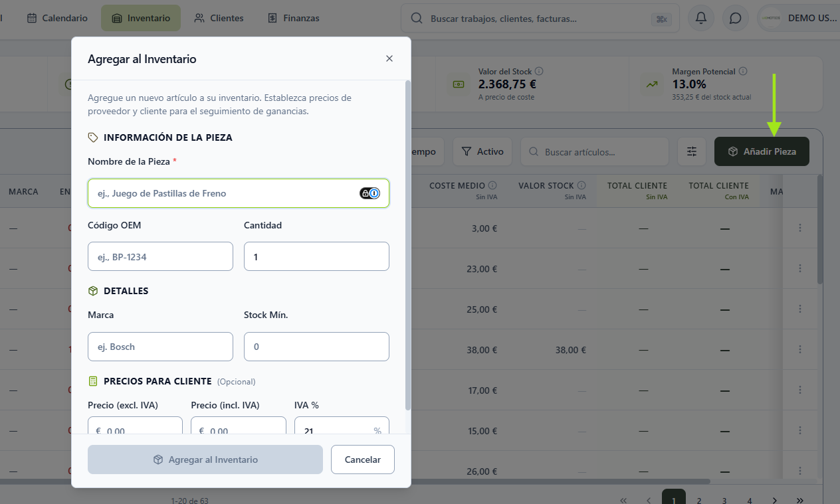Close the Agregar al Inventario dialog
Viewport: 840px width, 504px height.
point(389,58)
